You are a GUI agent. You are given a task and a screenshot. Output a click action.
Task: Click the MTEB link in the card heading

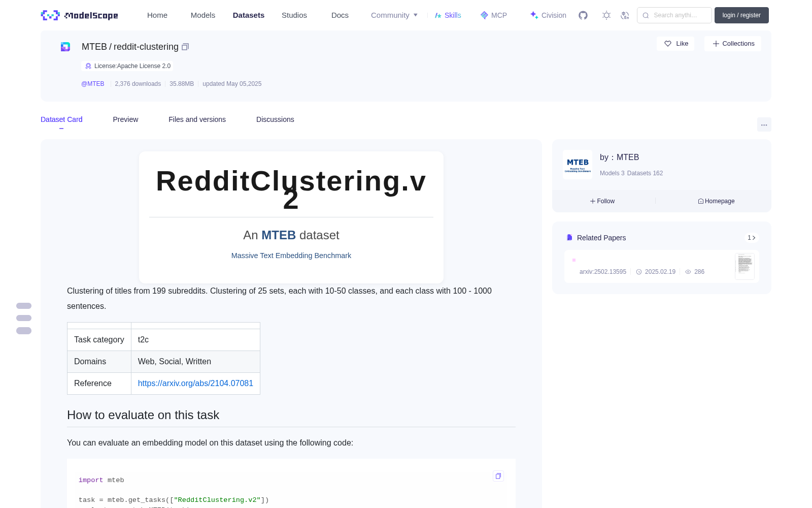(x=279, y=235)
